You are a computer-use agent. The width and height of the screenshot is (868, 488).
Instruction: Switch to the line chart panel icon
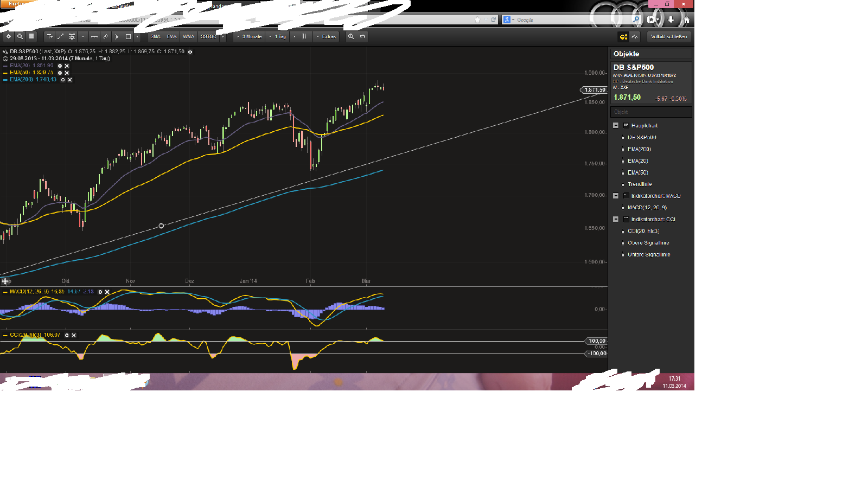click(x=635, y=36)
